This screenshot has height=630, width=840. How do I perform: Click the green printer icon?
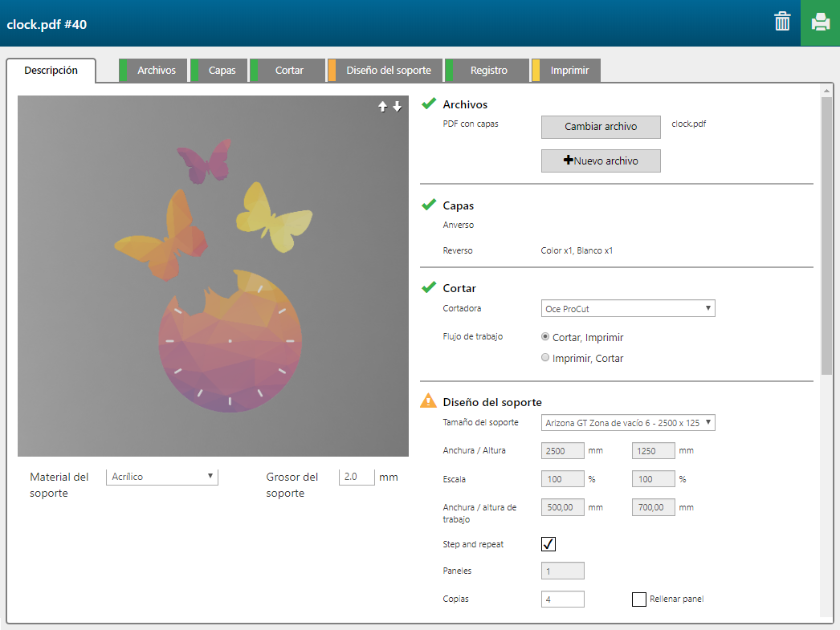[820, 22]
